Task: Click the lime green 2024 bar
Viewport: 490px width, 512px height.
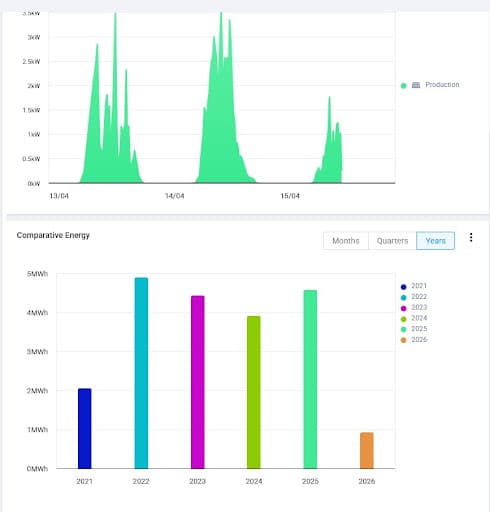Action: [x=254, y=392]
